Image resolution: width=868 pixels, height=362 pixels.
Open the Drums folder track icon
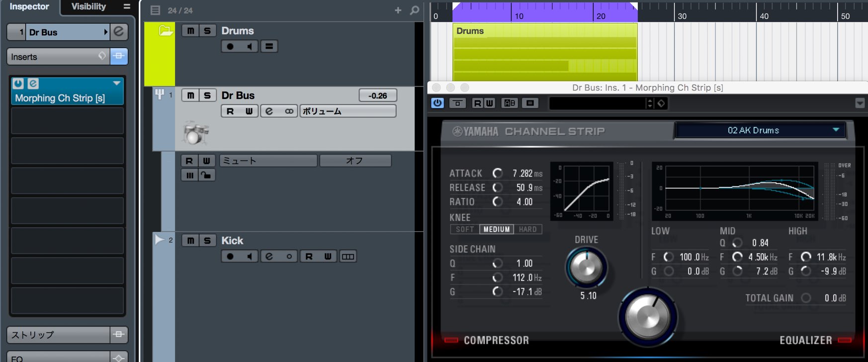click(166, 31)
